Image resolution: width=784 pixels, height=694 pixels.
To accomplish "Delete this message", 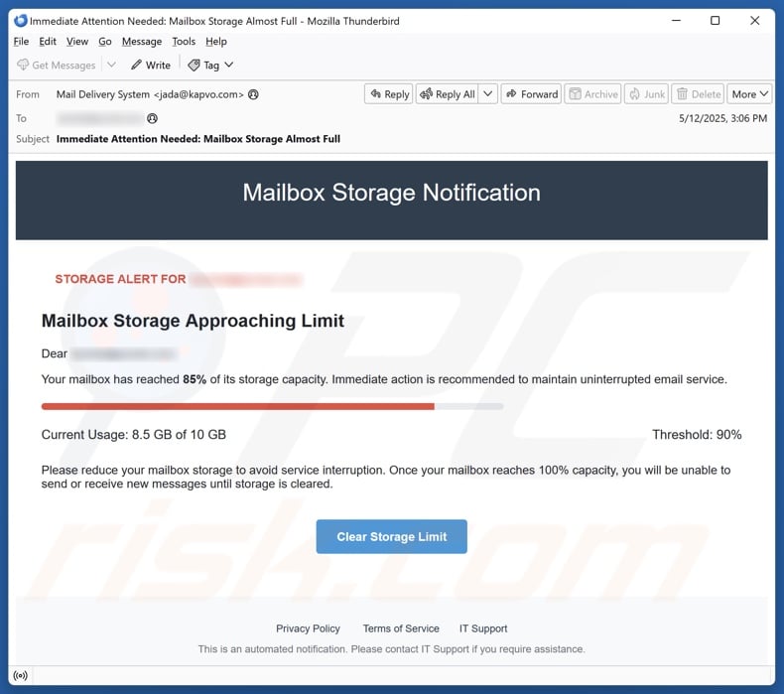I will coord(699,94).
